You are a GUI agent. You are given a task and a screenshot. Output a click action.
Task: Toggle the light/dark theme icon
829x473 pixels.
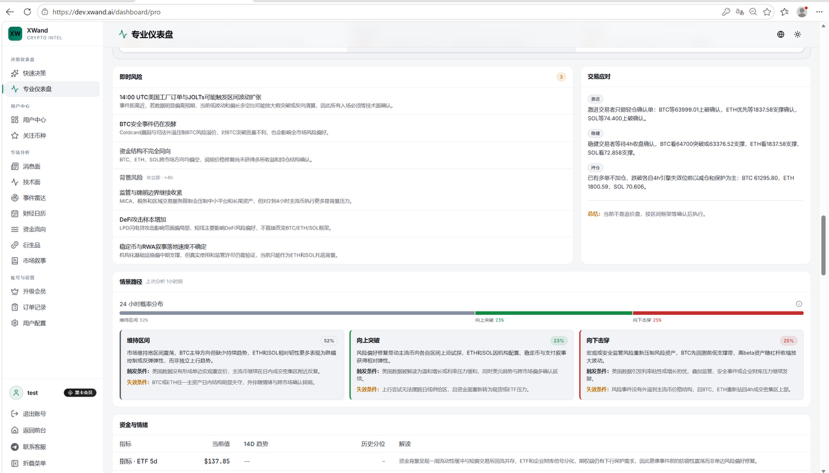(x=797, y=34)
